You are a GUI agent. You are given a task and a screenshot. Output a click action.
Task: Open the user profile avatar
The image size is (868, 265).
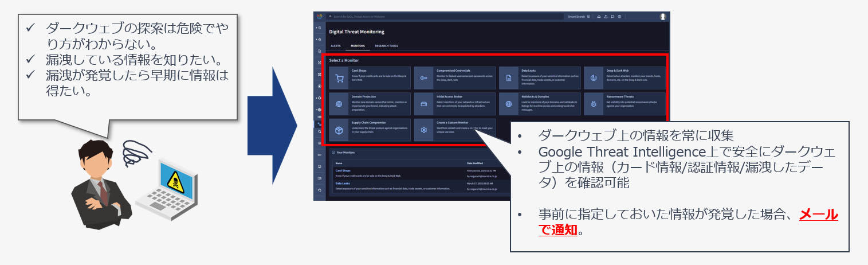[x=663, y=17]
